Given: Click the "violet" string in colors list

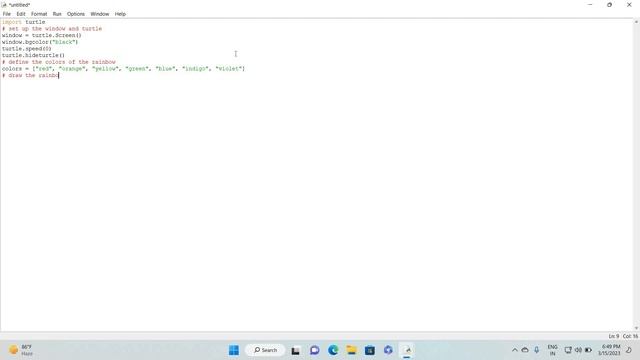Looking at the screenshot, I should [x=229, y=69].
